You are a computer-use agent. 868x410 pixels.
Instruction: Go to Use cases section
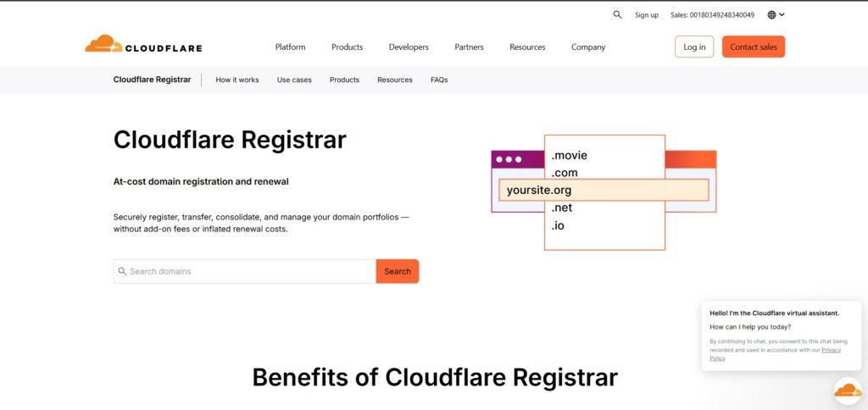(294, 80)
